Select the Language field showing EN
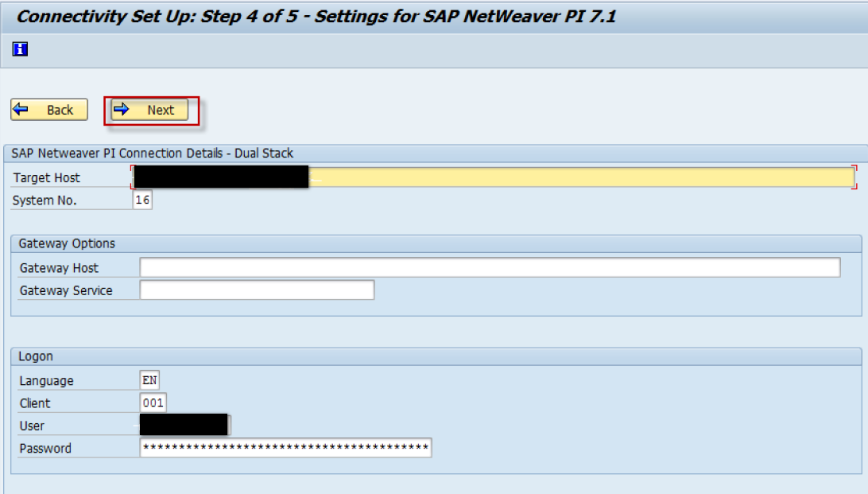 pos(149,380)
